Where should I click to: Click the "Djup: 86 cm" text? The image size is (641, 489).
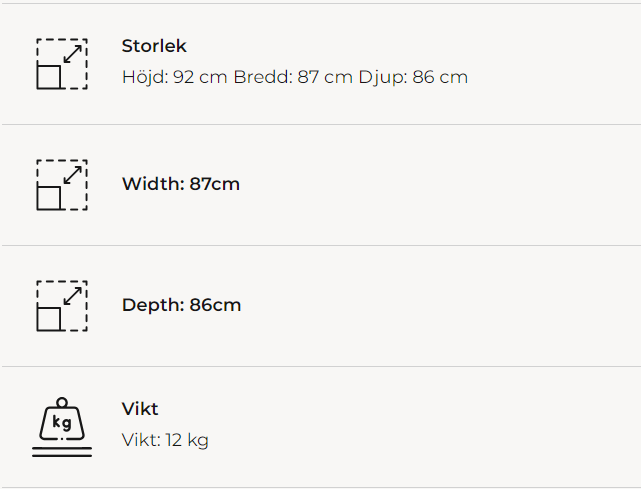(413, 77)
